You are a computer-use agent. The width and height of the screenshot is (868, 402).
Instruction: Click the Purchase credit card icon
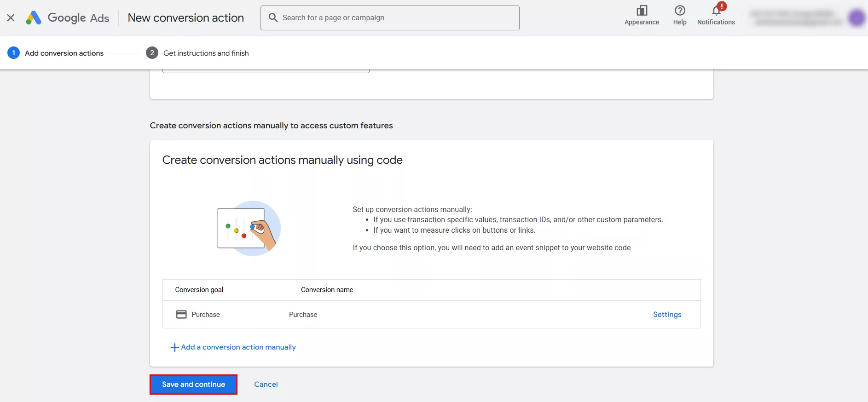pos(181,315)
